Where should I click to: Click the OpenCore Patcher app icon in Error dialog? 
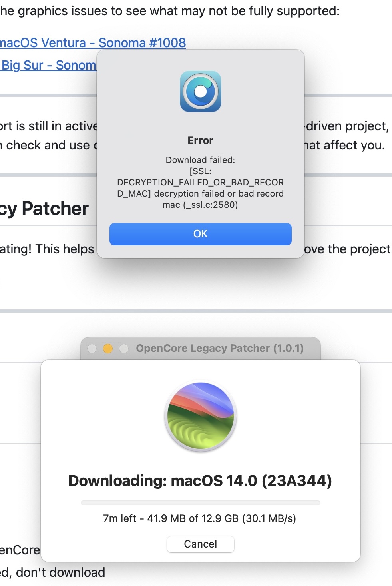click(x=200, y=92)
